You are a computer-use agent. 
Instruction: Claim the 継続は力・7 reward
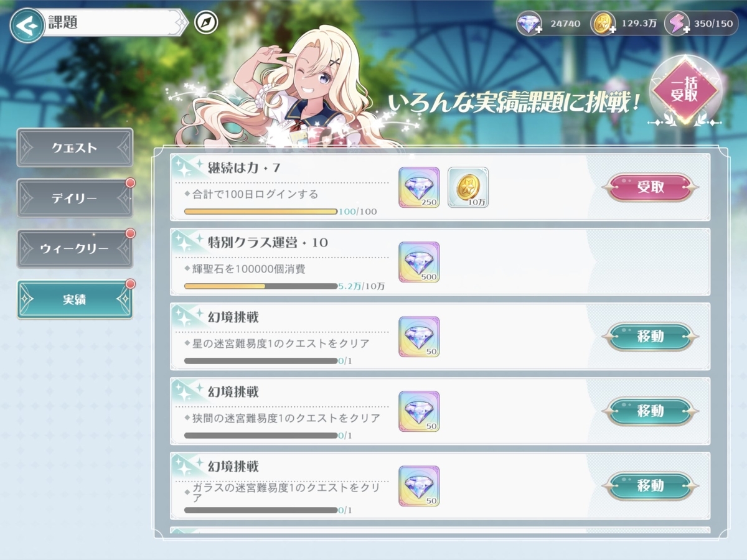coord(650,187)
